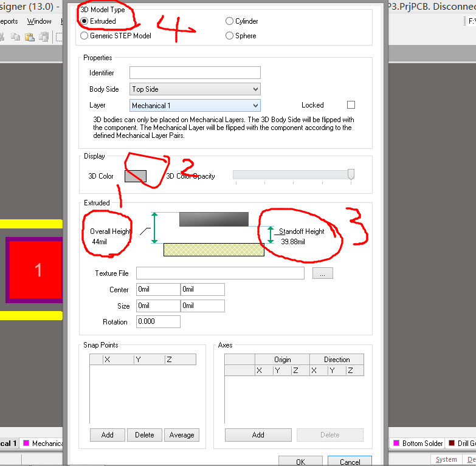Click the 3D Color swatch
Screen dimensions: 476x466
click(136, 176)
